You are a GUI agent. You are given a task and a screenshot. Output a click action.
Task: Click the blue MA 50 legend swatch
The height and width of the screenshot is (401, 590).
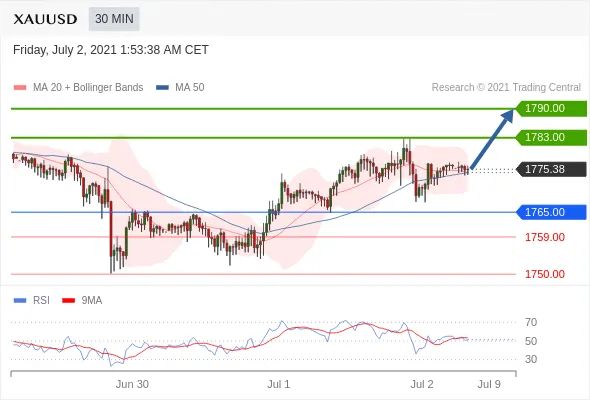pyautogui.click(x=162, y=88)
